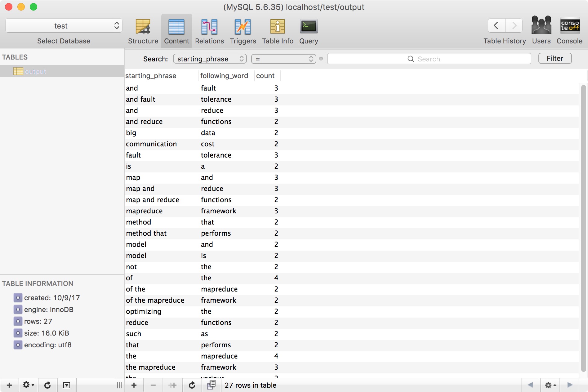Open the Query editor view
The image size is (588, 392).
pos(309,32)
